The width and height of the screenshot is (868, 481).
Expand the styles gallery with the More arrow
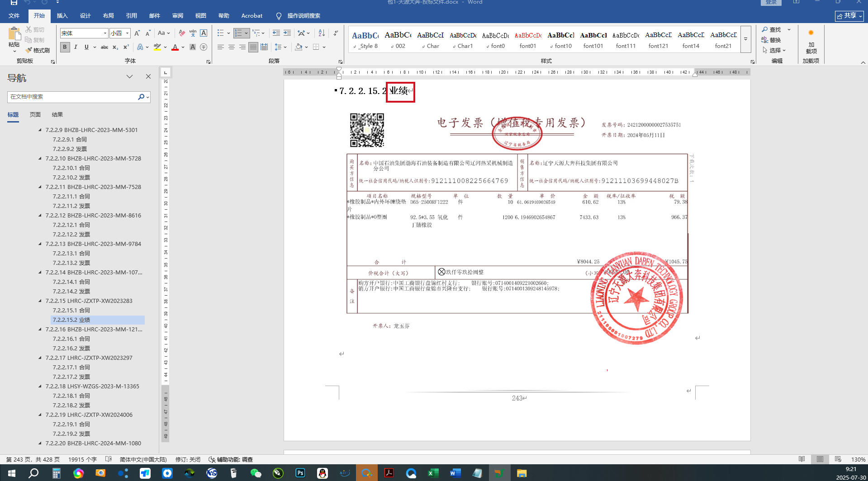coord(745,39)
